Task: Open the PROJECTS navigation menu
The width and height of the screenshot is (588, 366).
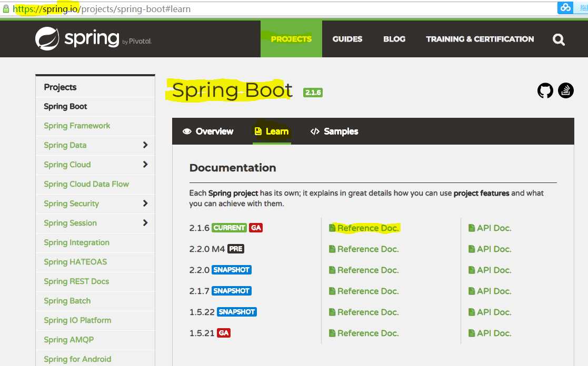Action: click(x=291, y=39)
